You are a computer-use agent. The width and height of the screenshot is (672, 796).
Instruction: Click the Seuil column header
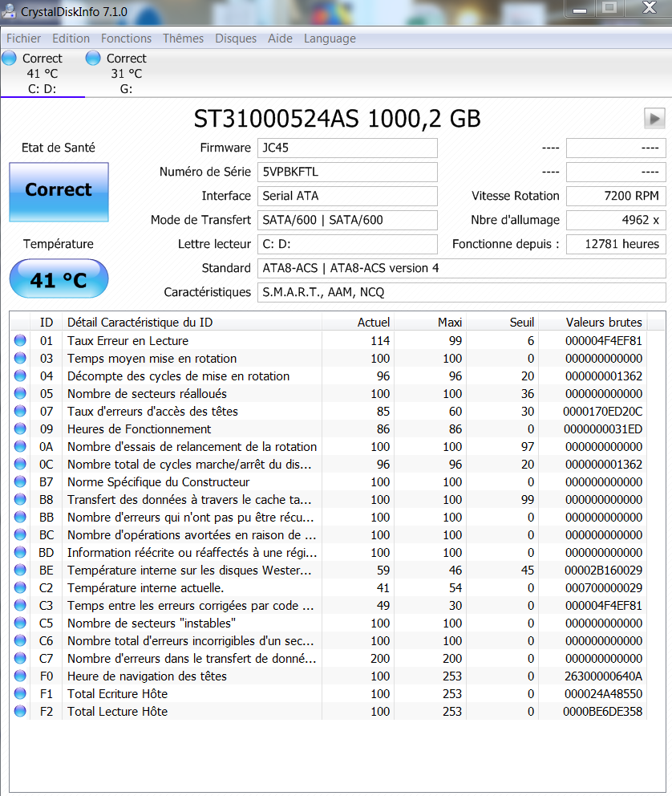502,323
